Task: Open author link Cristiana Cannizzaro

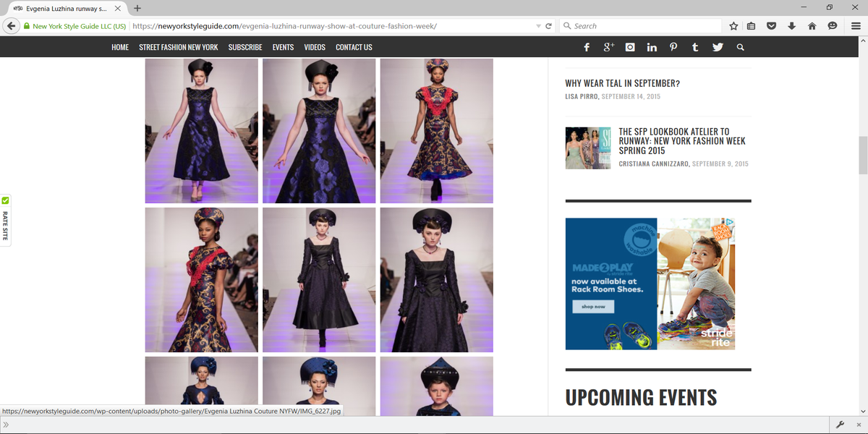Action: click(653, 164)
